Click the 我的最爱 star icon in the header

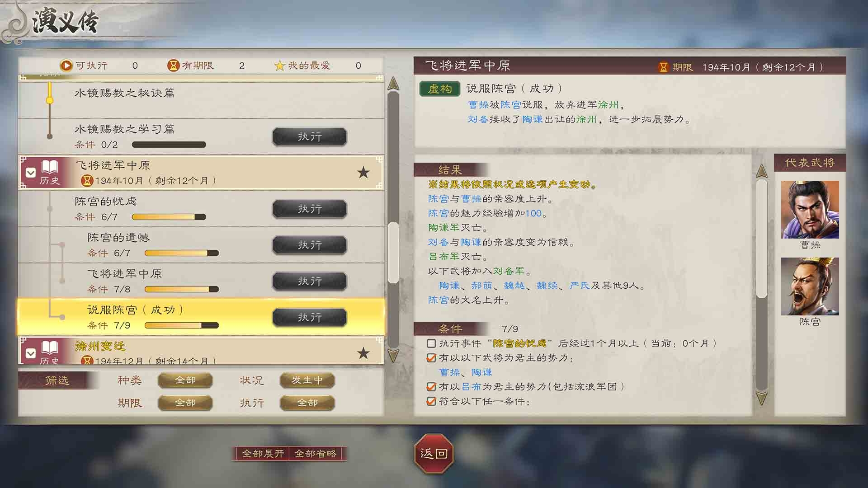pos(280,66)
